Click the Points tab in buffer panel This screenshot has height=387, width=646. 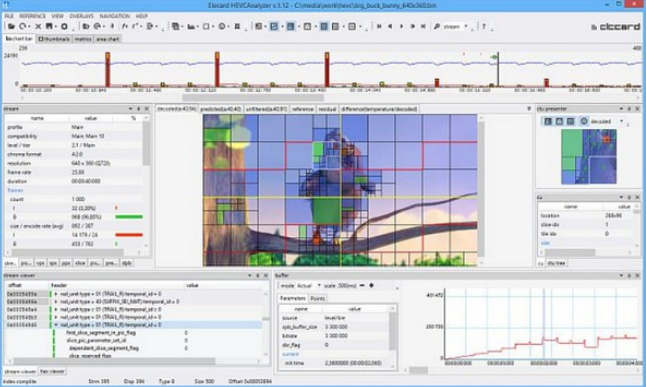click(317, 298)
